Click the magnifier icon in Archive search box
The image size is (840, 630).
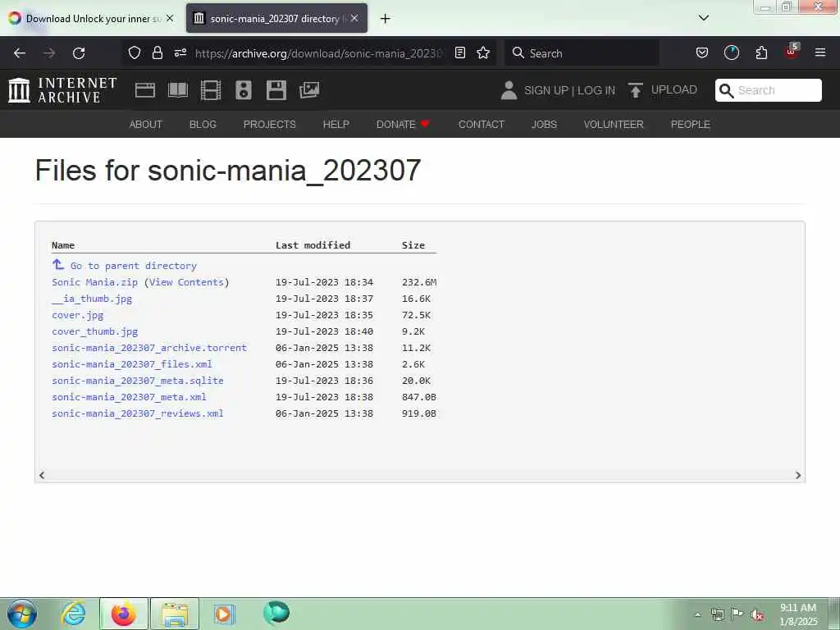pos(726,90)
